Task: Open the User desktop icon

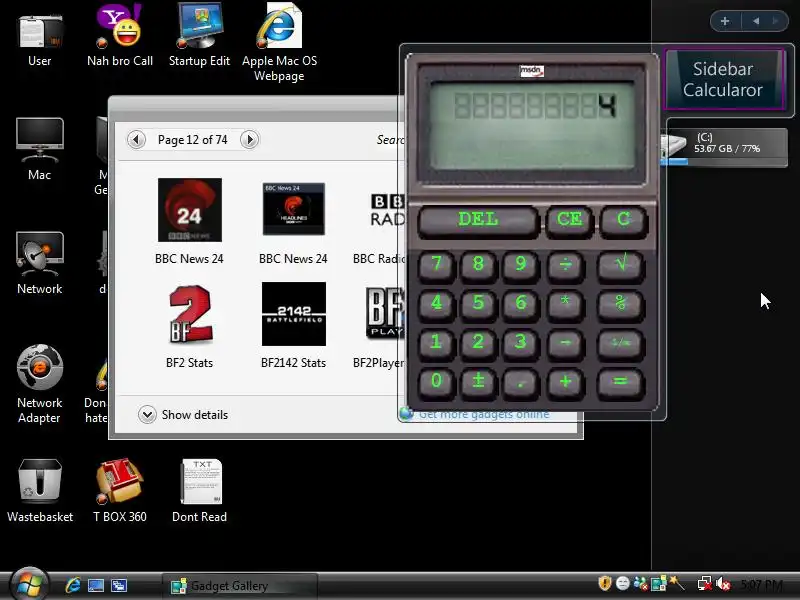Action: point(40,40)
